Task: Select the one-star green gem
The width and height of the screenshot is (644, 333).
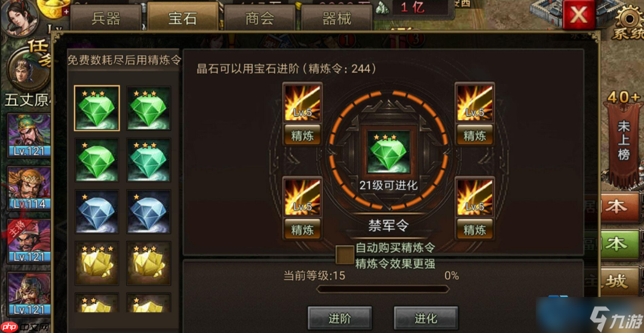Action: 97,160
